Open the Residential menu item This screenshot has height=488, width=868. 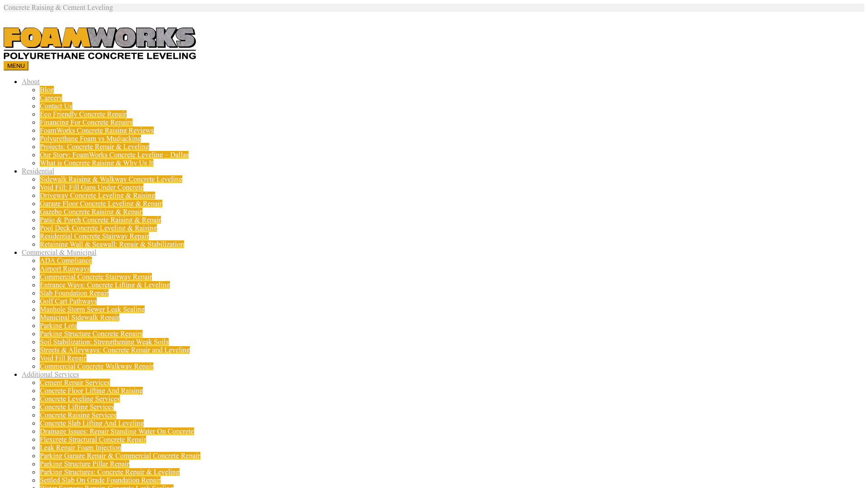38,171
